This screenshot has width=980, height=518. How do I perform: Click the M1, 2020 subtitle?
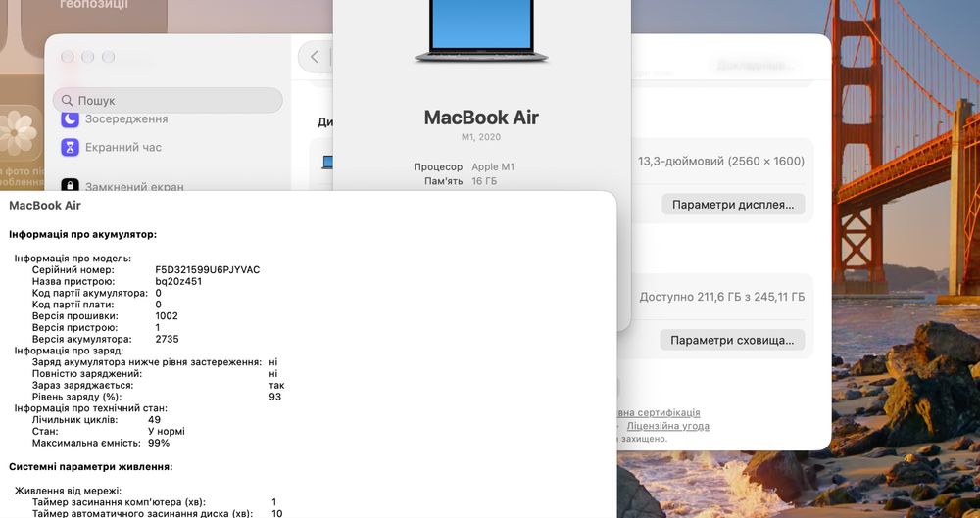(481, 137)
